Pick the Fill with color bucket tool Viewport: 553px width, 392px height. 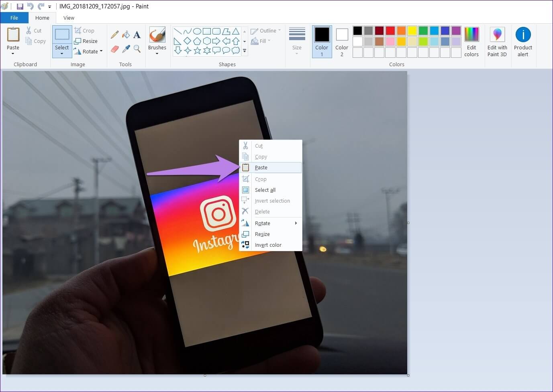pos(126,35)
